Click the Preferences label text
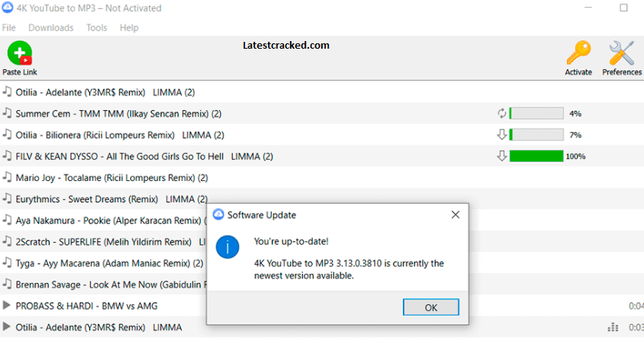 click(622, 72)
